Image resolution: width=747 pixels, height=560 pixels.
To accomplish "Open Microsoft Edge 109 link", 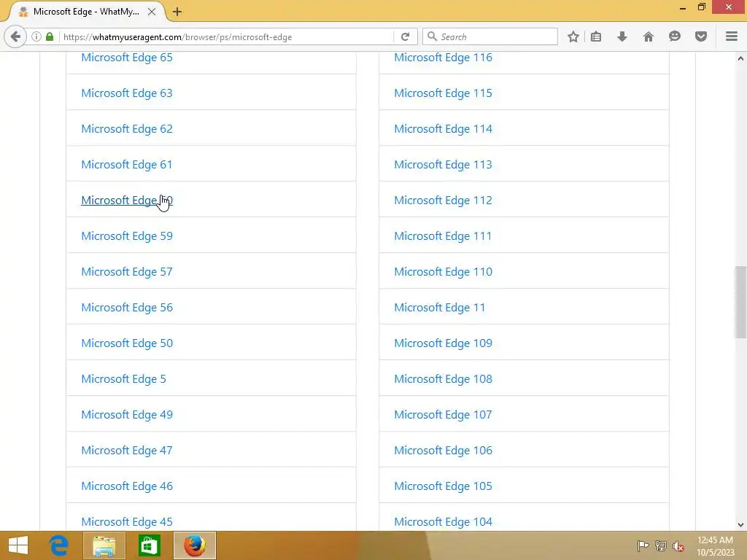I will coord(443,343).
